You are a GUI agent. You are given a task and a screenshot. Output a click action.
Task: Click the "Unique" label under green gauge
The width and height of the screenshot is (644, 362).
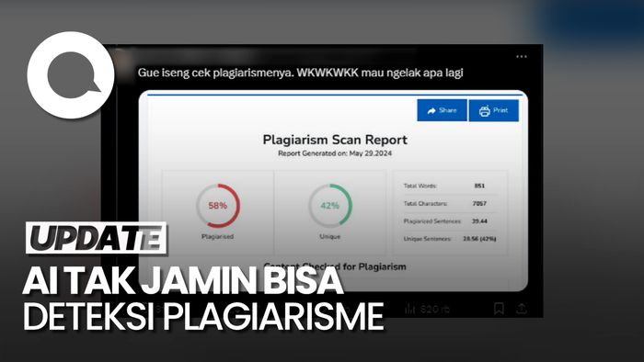coord(329,236)
